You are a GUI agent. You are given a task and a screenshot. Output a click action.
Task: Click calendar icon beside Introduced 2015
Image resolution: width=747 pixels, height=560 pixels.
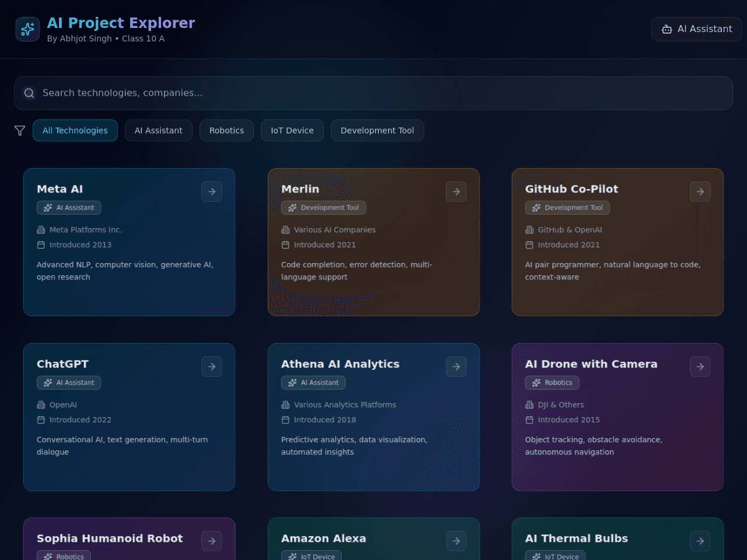click(x=529, y=420)
